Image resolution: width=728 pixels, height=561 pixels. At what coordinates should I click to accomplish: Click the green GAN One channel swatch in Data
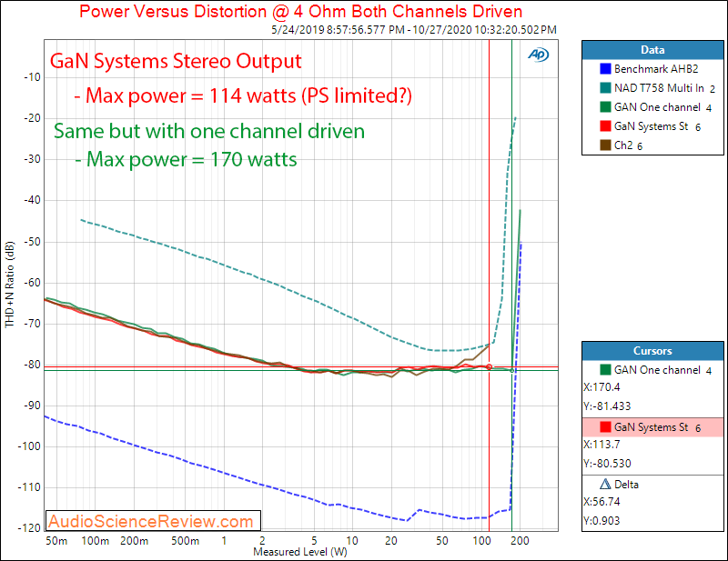pyautogui.click(x=605, y=107)
